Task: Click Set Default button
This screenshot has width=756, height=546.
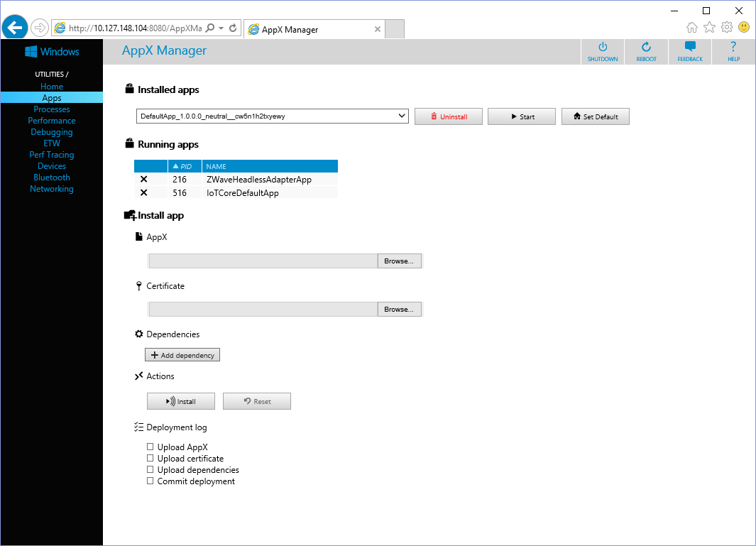Action: coord(596,116)
